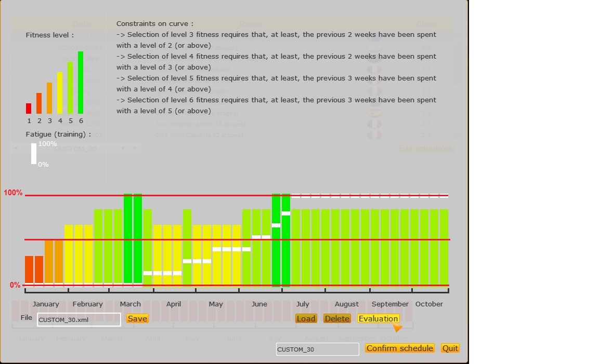The height and width of the screenshot is (364, 599).
Task: Focus the File name field CUSTOM_30.xml
Action: [79, 320]
